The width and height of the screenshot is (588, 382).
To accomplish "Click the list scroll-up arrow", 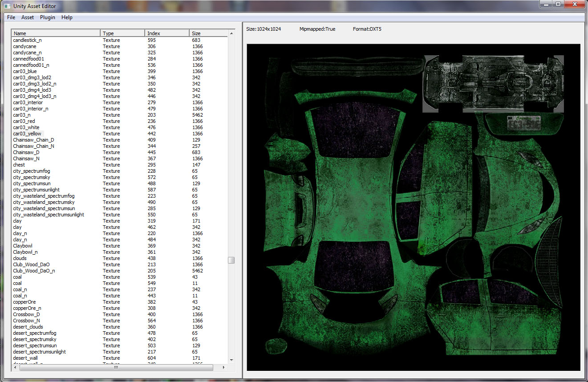I will (231, 33).
